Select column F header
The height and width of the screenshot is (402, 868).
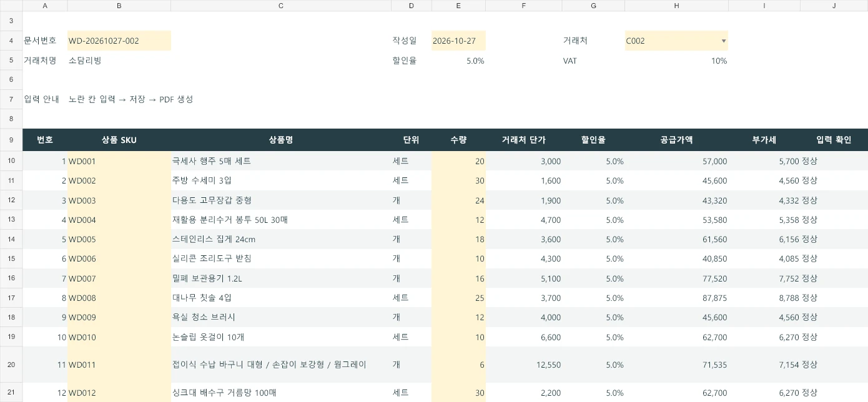(x=523, y=6)
